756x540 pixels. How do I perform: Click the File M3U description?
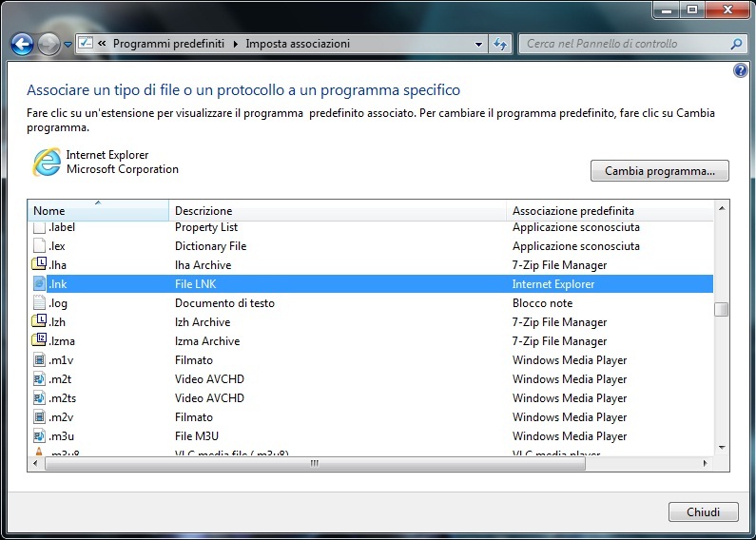click(197, 435)
